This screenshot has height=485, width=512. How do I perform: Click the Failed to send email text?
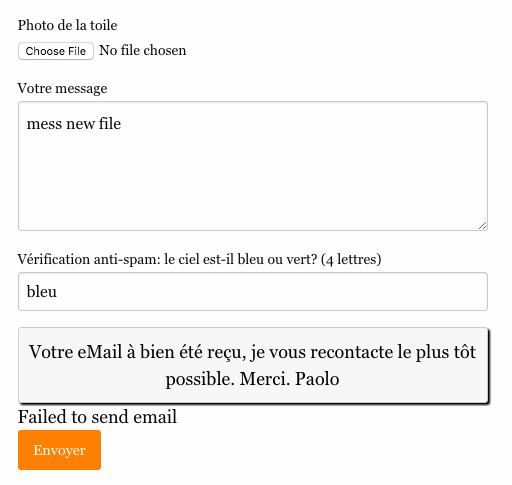tap(97, 417)
